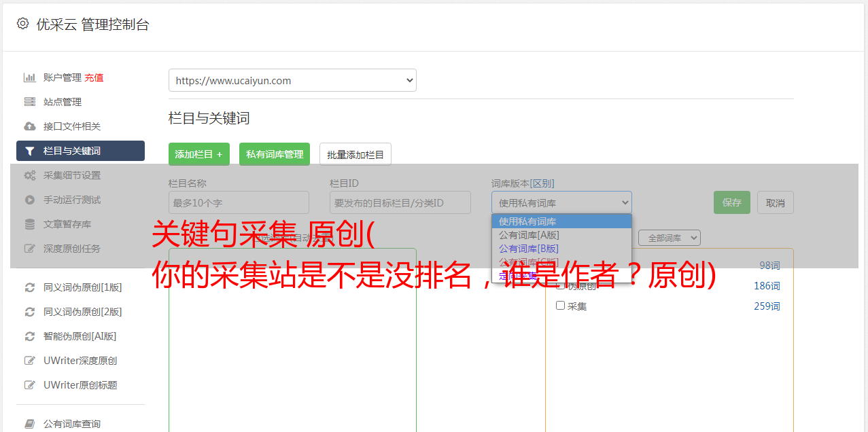This screenshot has height=432, width=868.
Task: Open UWriter深度原创 in the sidebar
Action: coord(80,361)
